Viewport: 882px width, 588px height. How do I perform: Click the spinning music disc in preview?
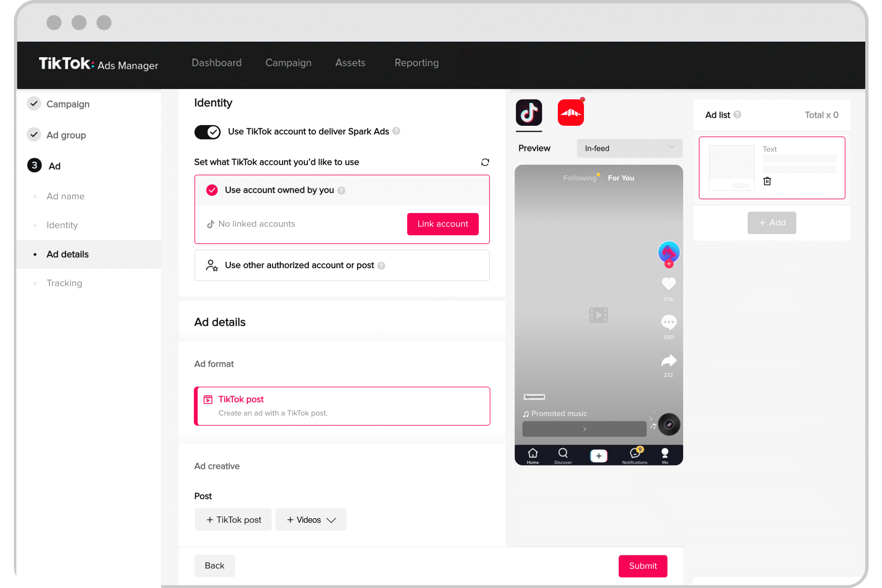[668, 424]
